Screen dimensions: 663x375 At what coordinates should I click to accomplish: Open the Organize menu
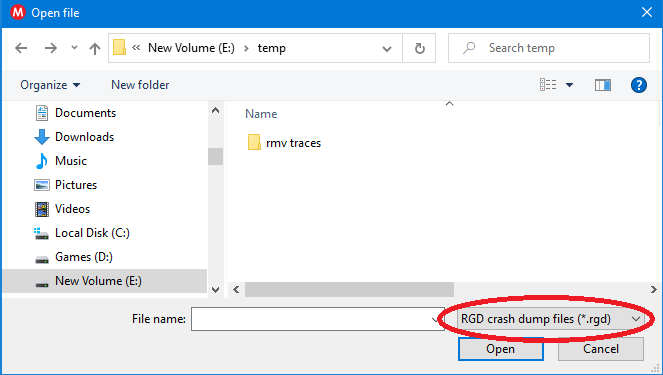50,85
